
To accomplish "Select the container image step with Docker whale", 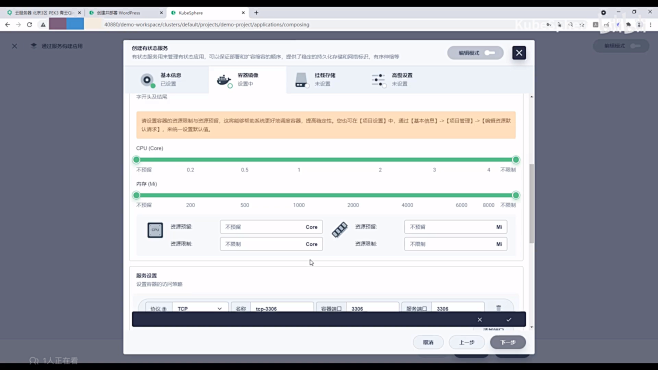I will (247, 79).
